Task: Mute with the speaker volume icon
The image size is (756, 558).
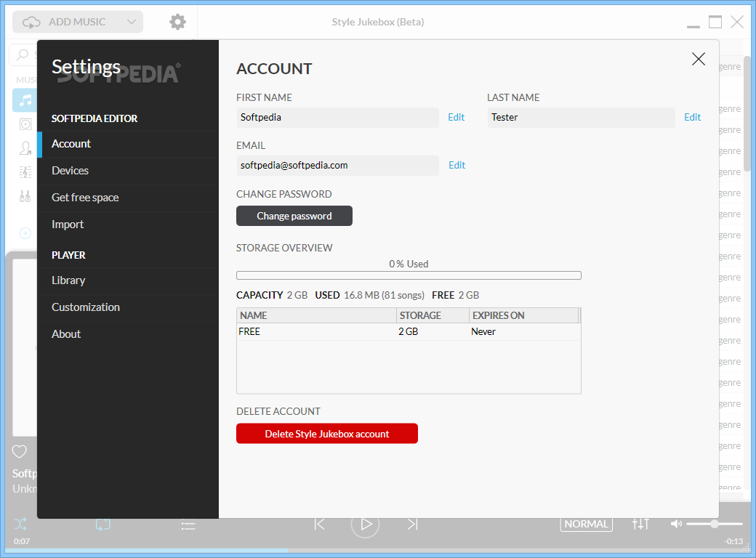Action: 676,524
